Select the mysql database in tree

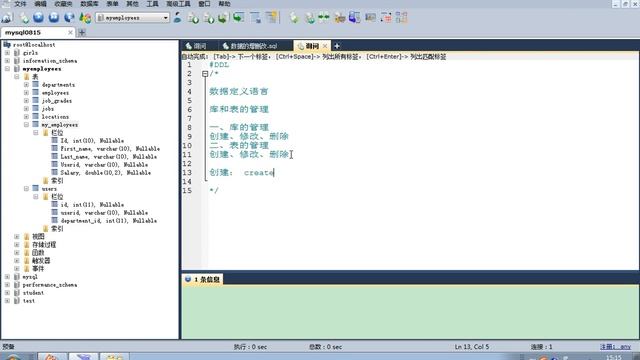coord(30,277)
